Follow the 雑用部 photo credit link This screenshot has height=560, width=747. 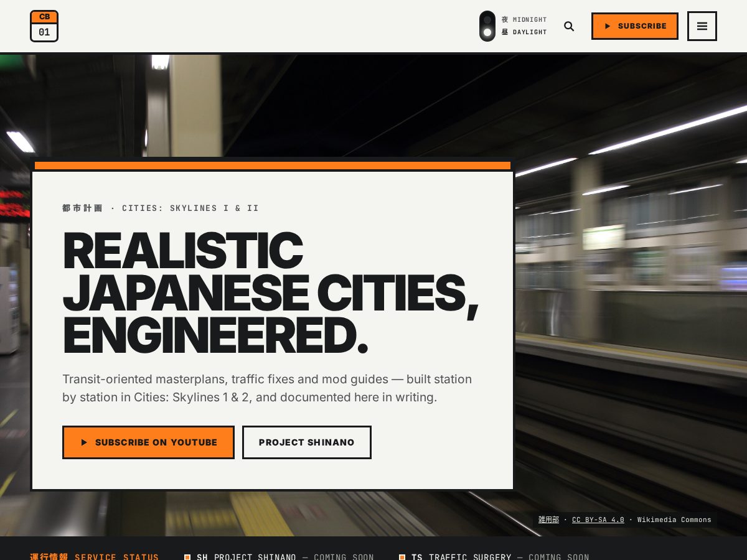(548, 520)
